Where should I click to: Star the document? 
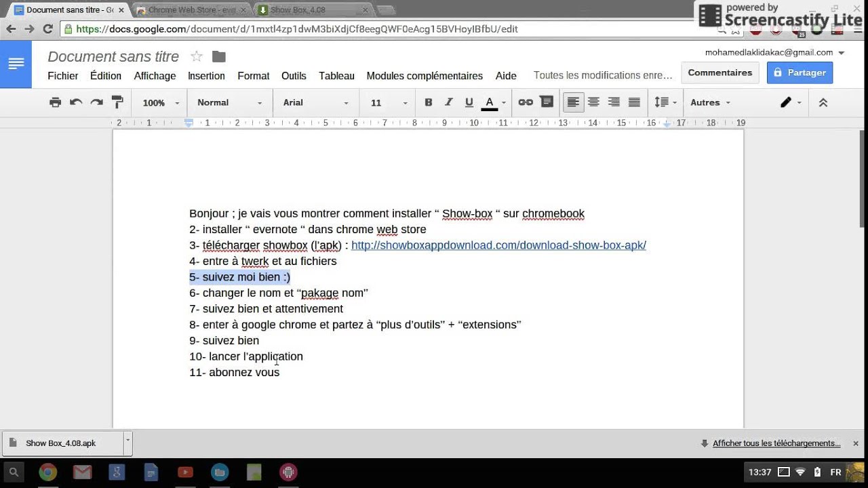(197, 56)
